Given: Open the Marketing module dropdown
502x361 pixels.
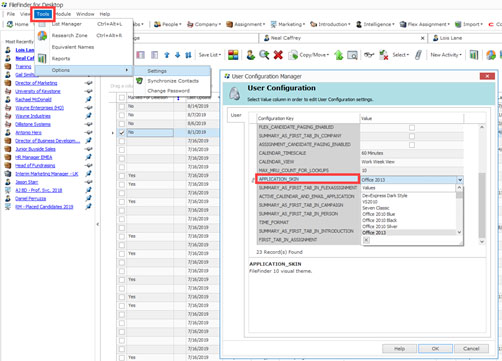Looking at the screenshot, I should point(288,24).
